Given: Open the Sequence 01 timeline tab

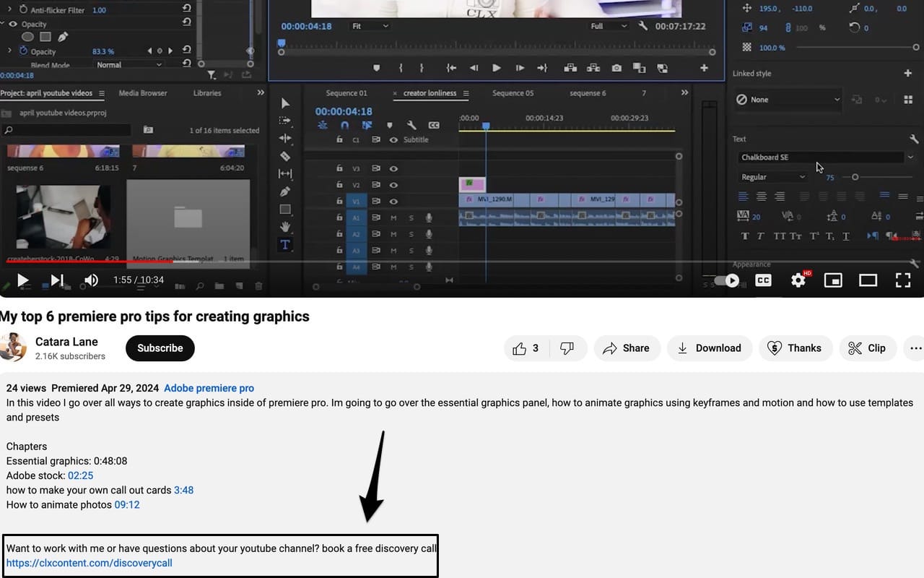Looking at the screenshot, I should pos(346,93).
